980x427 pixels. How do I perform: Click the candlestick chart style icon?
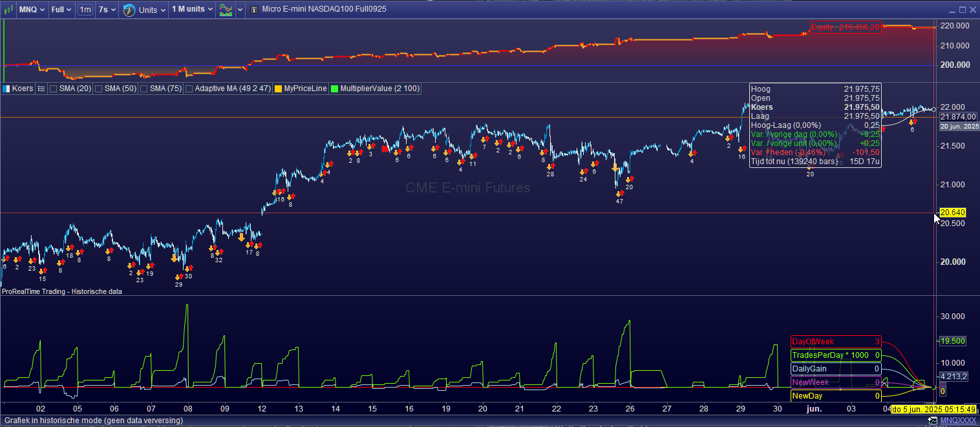click(x=8, y=10)
